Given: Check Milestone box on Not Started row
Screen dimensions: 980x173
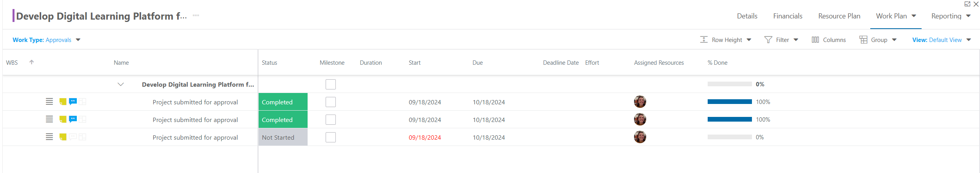Looking at the screenshot, I should pos(331,137).
